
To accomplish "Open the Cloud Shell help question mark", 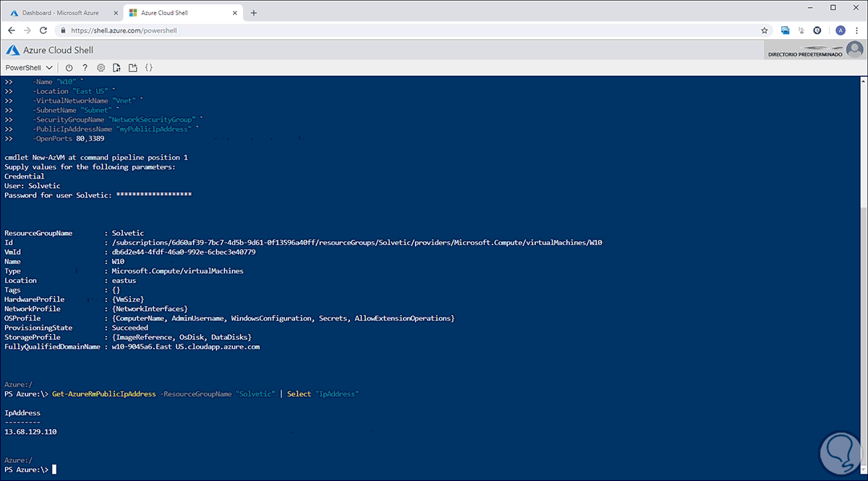I will coord(85,67).
